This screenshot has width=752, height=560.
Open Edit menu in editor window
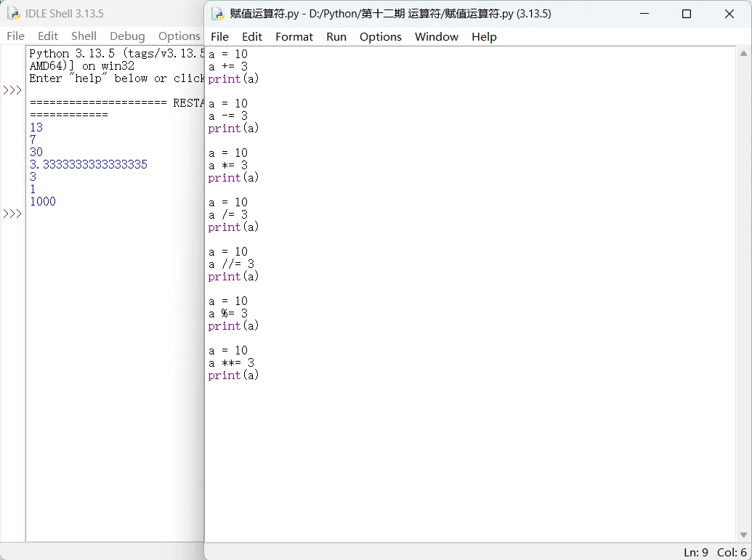click(x=252, y=37)
